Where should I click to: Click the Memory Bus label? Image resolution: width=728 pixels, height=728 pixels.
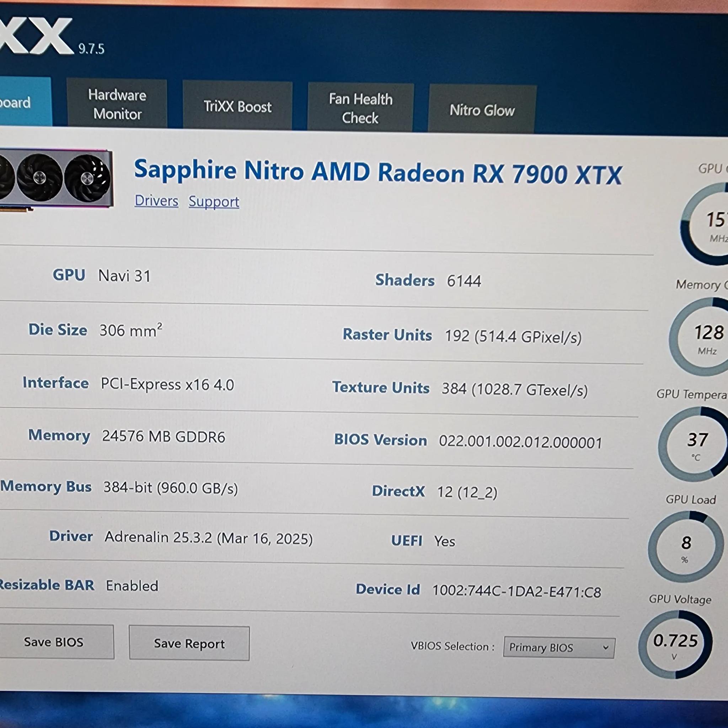(x=46, y=487)
